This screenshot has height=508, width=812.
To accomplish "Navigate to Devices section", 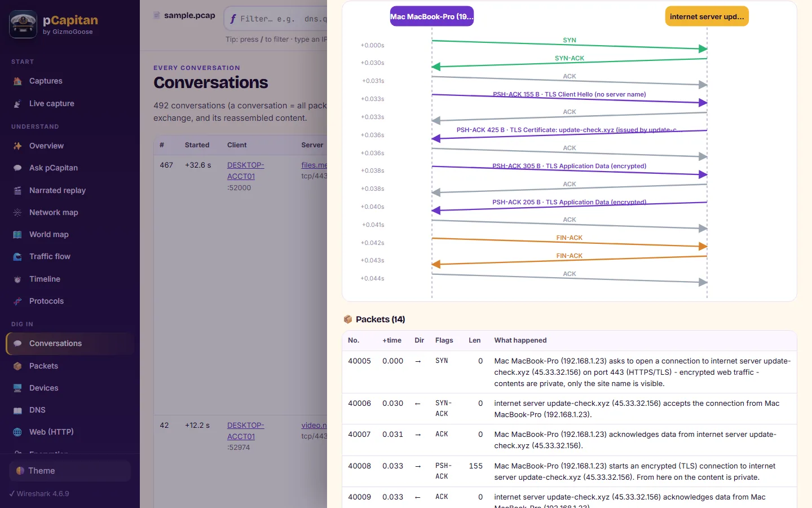I will (x=71, y=388).
